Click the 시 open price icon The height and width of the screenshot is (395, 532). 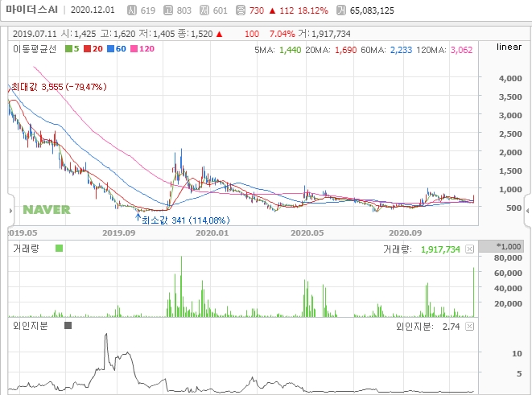tap(132, 10)
